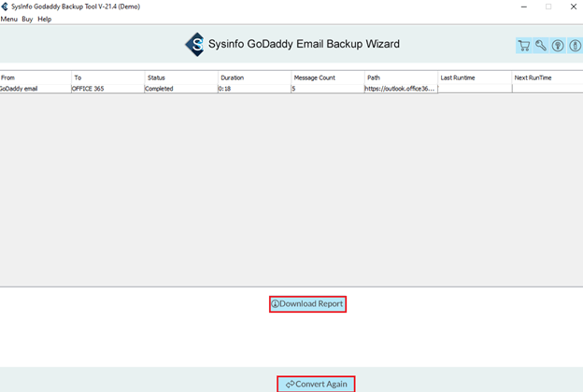Select the OFFICE 365 cell
The width and height of the screenshot is (583, 392).
click(107, 89)
